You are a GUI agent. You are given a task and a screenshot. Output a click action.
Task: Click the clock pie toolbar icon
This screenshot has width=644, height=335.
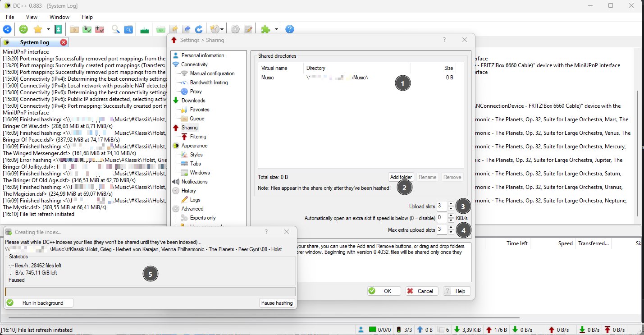(x=215, y=29)
